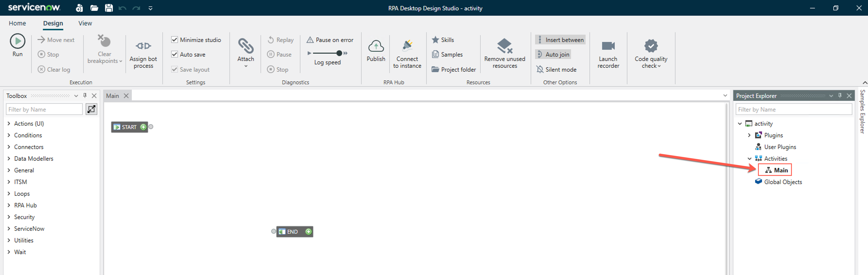Click the plus icon on END node
The height and width of the screenshot is (275, 868).
[308, 232]
